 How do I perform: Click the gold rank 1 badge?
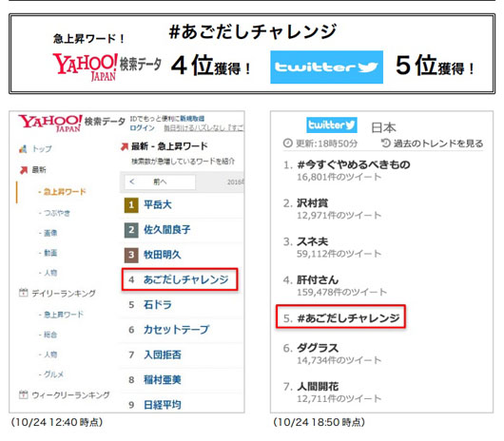click(x=131, y=205)
